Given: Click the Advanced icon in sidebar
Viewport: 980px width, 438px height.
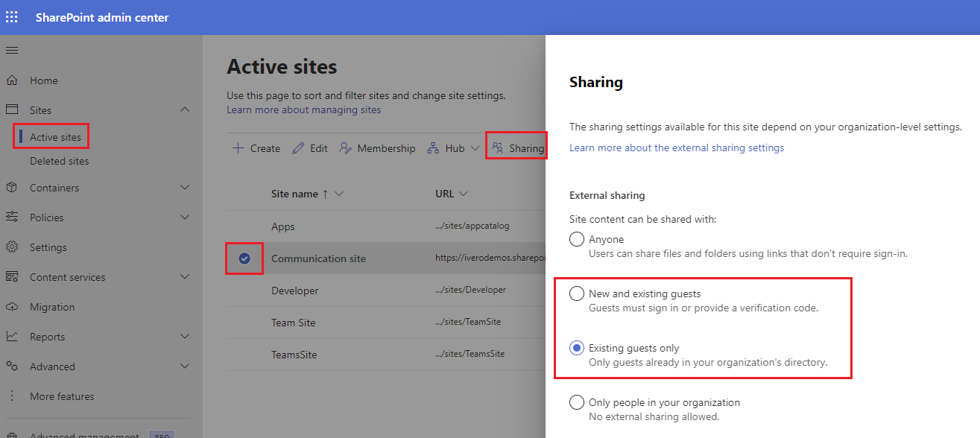Looking at the screenshot, I should (12, 366).
